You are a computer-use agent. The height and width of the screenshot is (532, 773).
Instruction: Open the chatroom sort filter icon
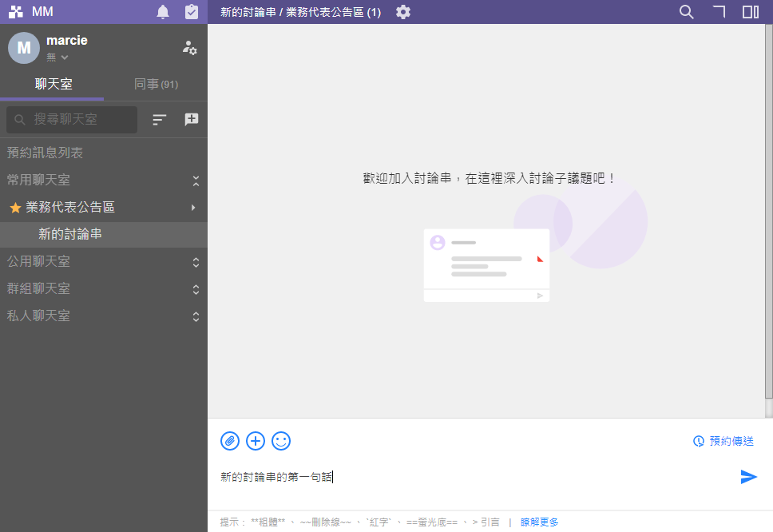click(159, 119)
